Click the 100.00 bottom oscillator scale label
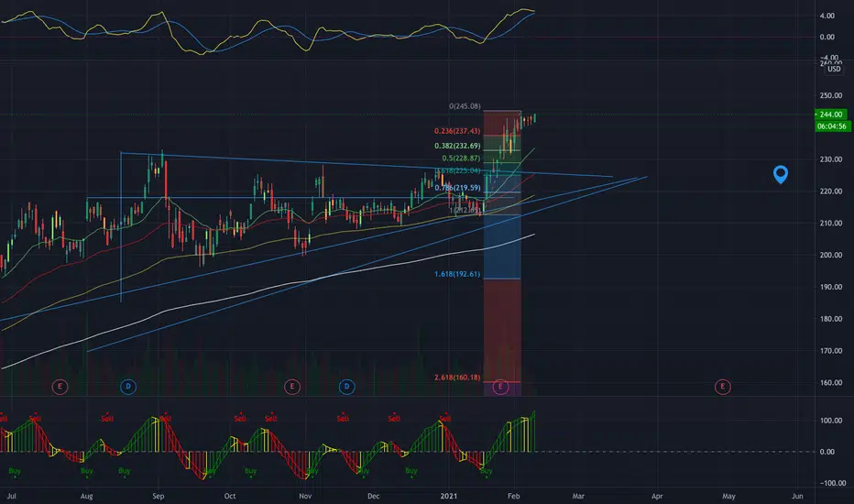Image resolution: width=854 pixels, height=504 pixels. point(830,421)
